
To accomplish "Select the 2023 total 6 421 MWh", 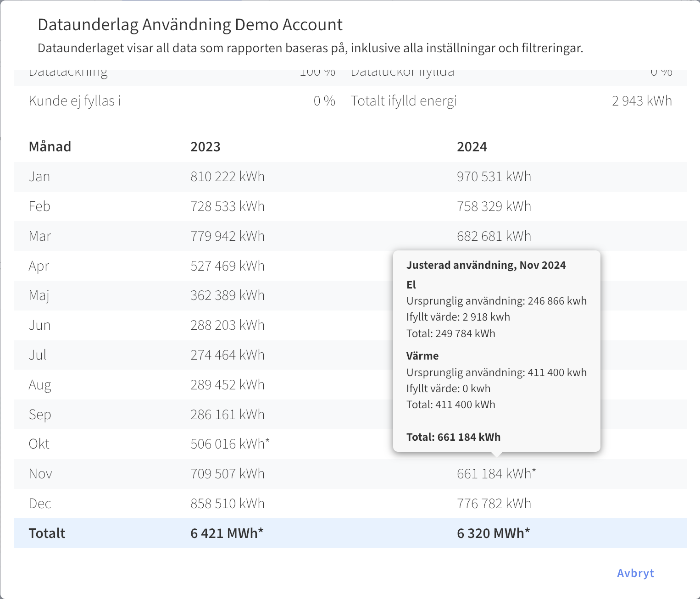I will (x=227, y=533).
